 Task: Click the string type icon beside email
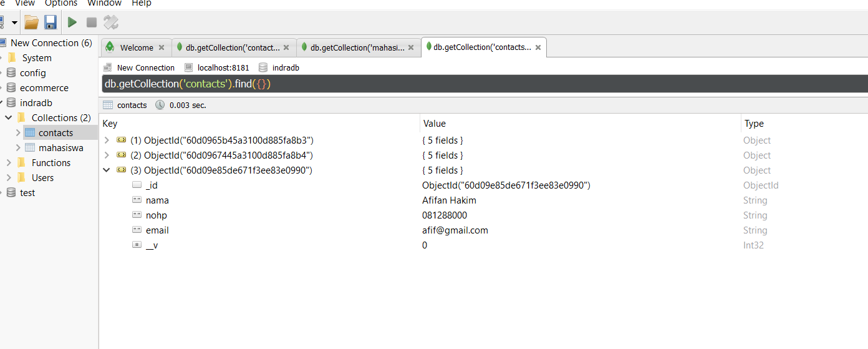pyautogui.click(x=137, y=230)
